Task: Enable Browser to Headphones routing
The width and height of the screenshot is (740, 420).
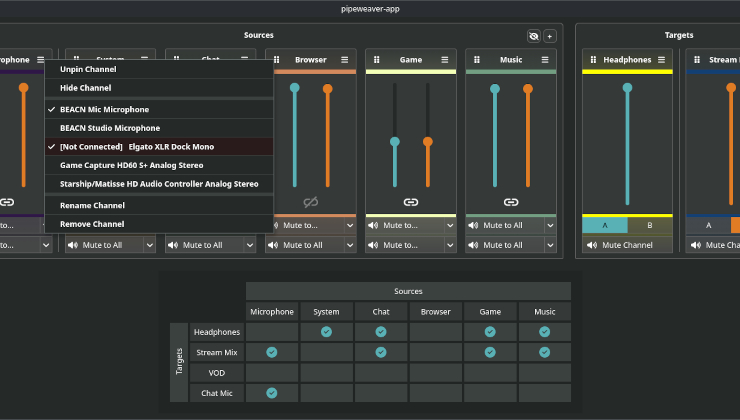Action: point(436,332)
